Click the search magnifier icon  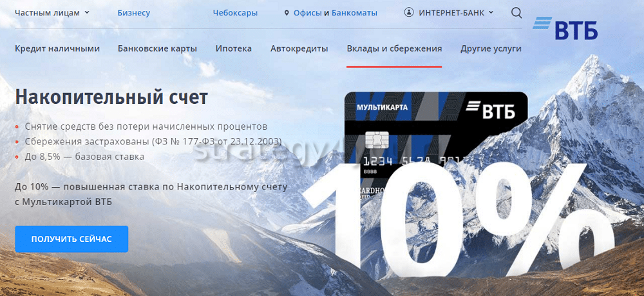[x=516, y=13]
